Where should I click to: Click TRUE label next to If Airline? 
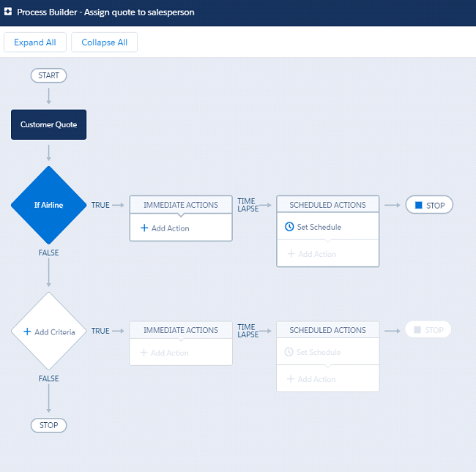click(x=100, y=205)
